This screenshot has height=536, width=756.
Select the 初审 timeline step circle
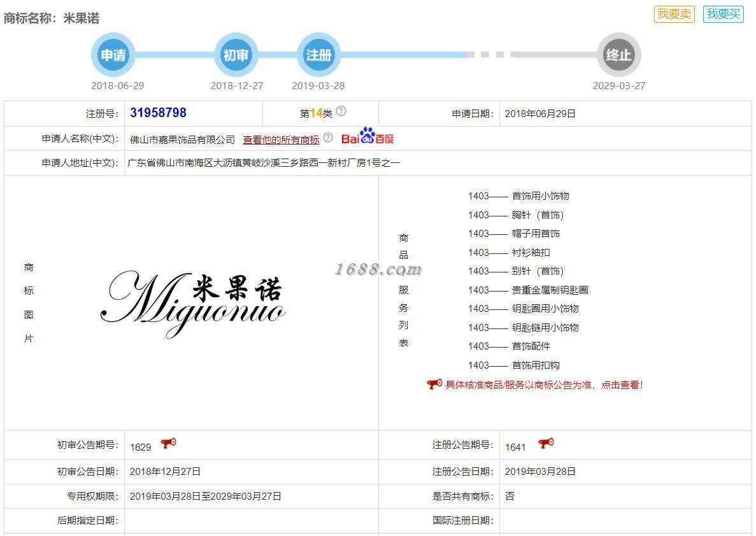236,55
